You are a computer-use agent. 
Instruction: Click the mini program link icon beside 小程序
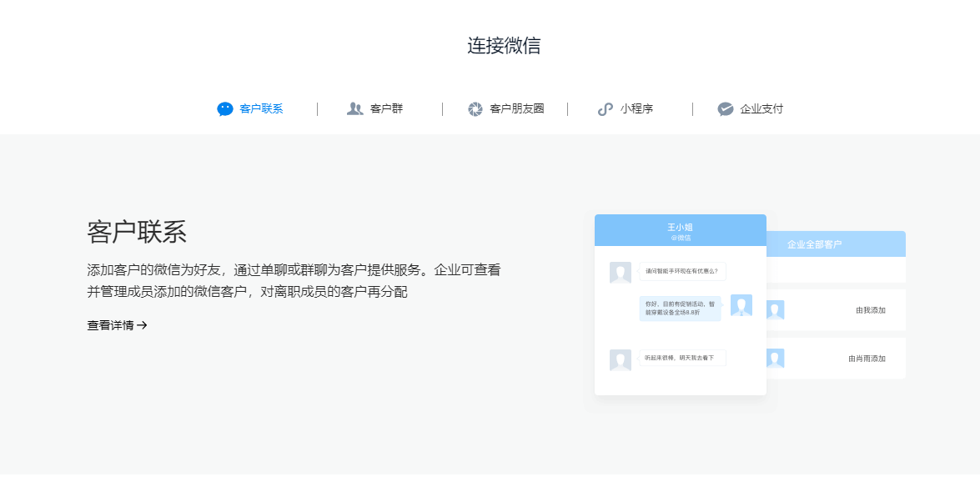[605, 108]
